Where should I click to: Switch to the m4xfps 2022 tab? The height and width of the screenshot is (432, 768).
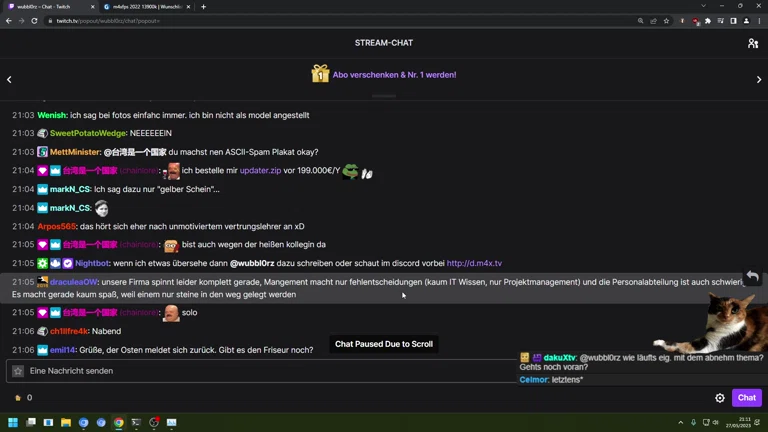click(146, 7)
